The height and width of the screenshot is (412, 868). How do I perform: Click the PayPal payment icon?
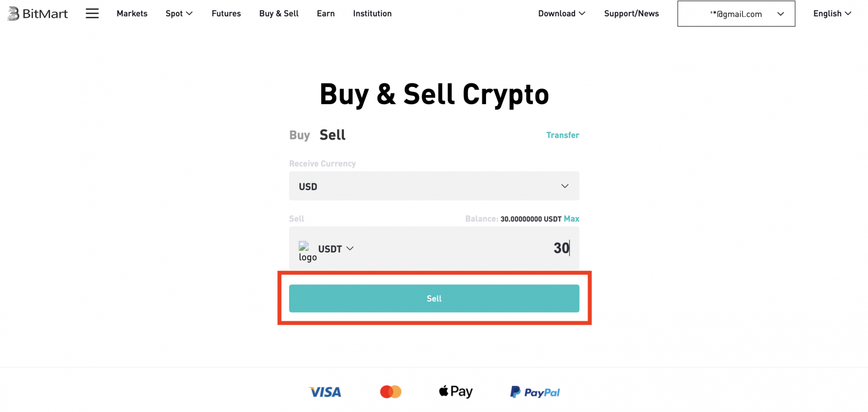pos(534,391)
